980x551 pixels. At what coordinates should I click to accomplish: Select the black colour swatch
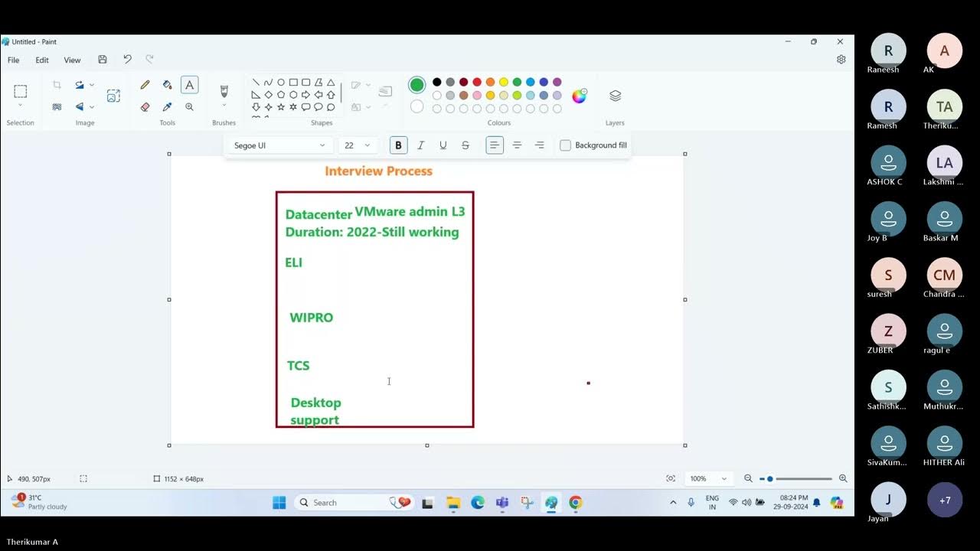coord(437,82)
